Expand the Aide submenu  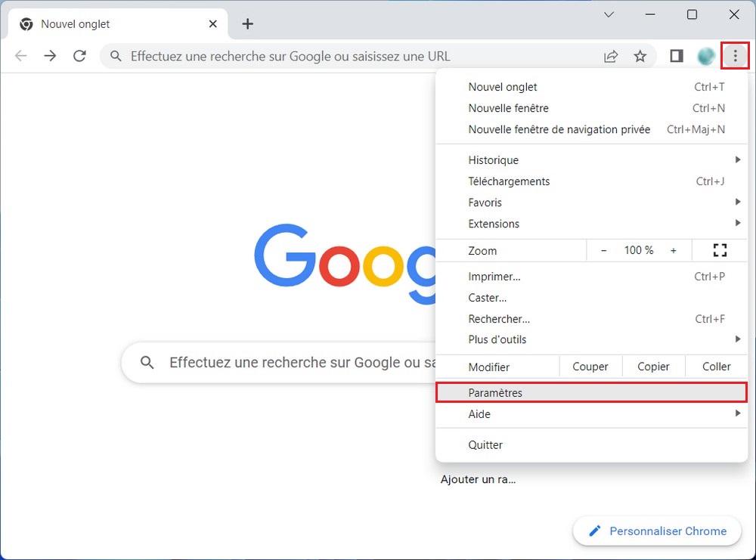tap(592, 414)
